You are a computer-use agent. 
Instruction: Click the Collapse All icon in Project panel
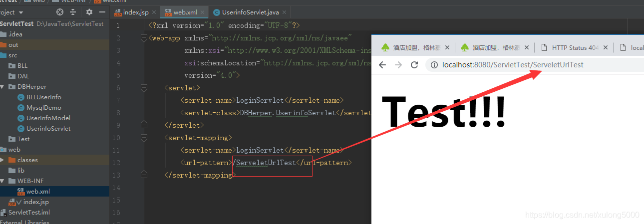(73, 12)
